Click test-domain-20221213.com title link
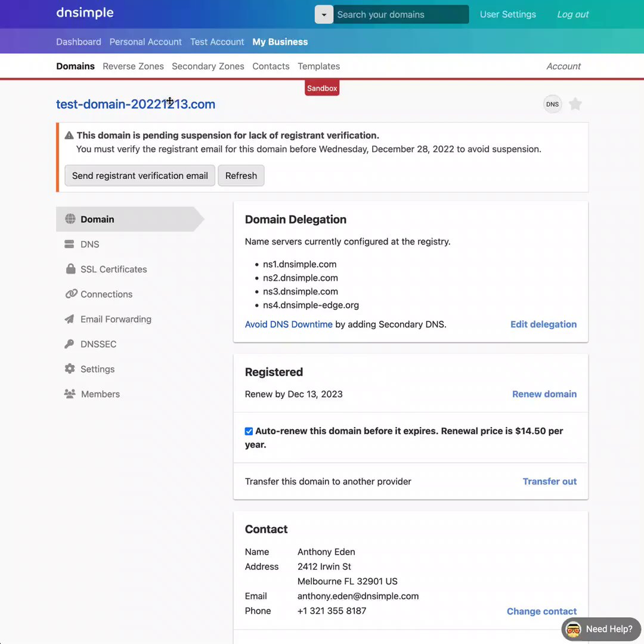 coord(135,104)
